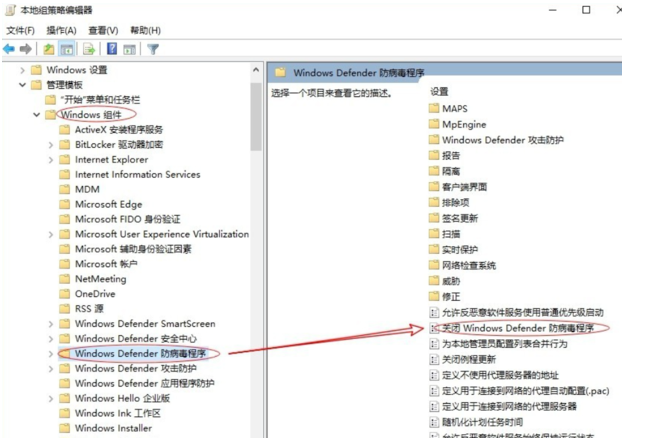Open the 操作(A) menu
This screenshot has width=661, height=442.
click(61, 31)
